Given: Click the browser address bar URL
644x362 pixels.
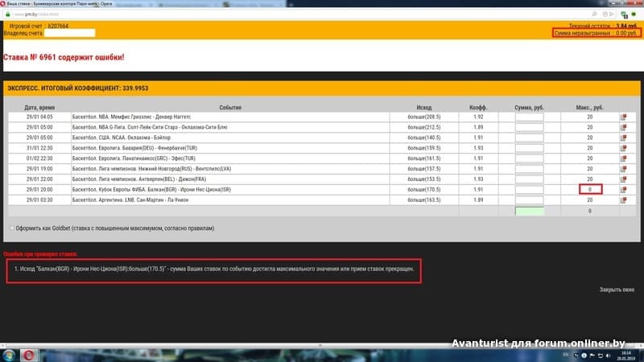Looking at the screenshot, I should pos(37,14).
